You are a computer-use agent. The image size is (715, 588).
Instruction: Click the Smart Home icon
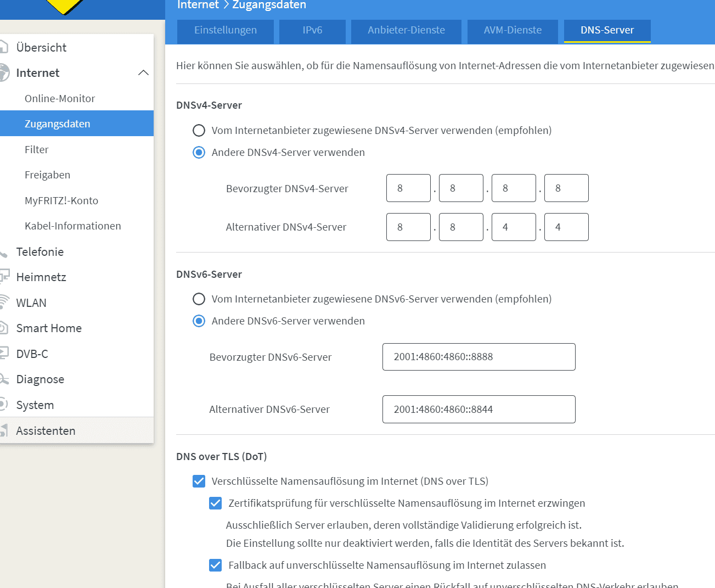click(x=3, y=328)
